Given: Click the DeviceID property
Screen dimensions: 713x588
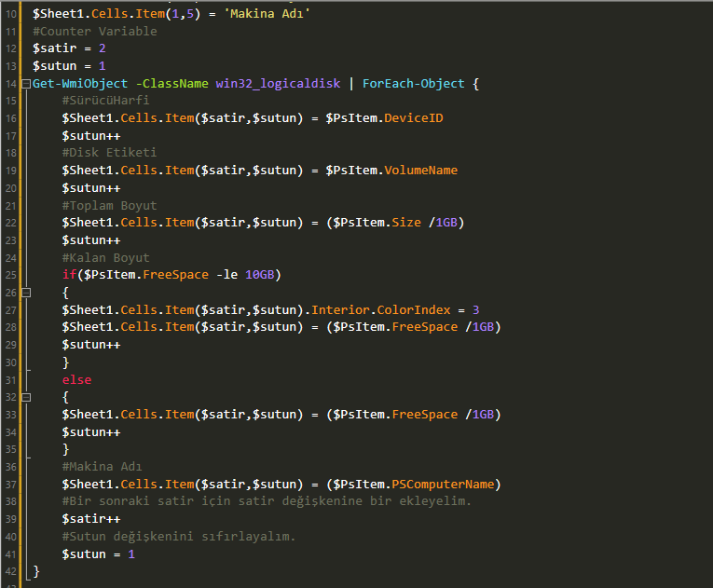Looking at the screenshot, I should coord(413,118).
